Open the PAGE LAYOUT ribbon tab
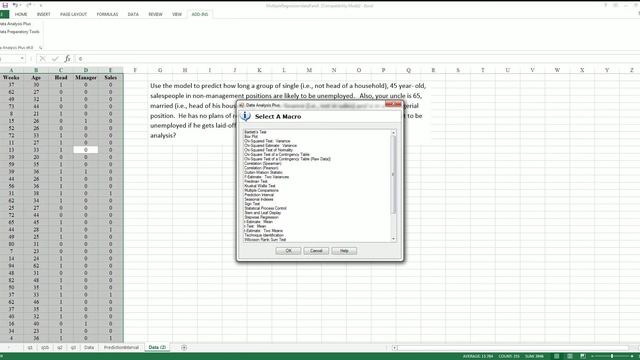This screenshot has height=360, width=640. [x=73, y=14]
